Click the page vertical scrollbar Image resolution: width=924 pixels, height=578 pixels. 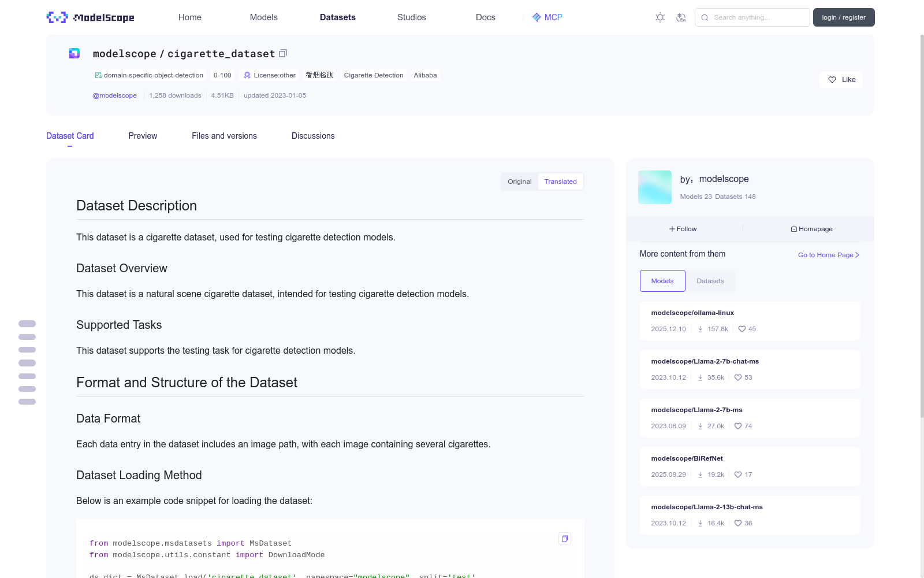click(x=922, y=225)
